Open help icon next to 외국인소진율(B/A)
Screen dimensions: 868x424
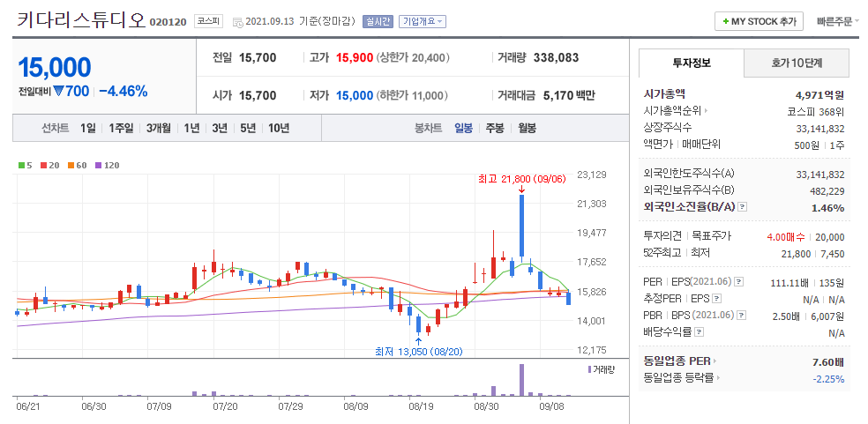743,207
